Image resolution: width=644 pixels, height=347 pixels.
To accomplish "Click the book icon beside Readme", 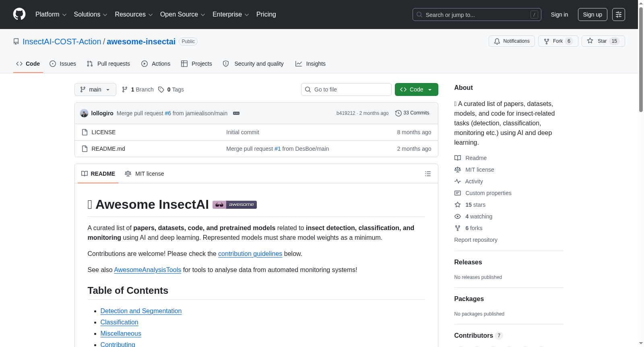I will [458, 158].
